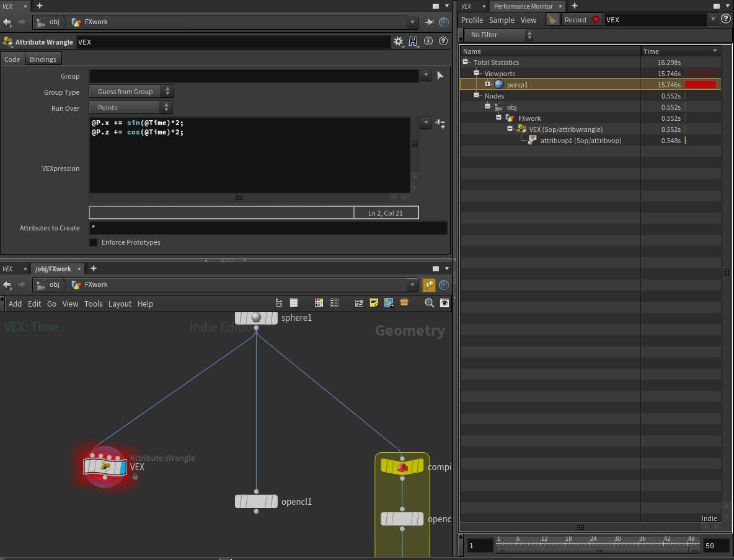This screenshot has width=734, height=560.
Task: Open the Performance Monitor tab
Action: point(523,6)
